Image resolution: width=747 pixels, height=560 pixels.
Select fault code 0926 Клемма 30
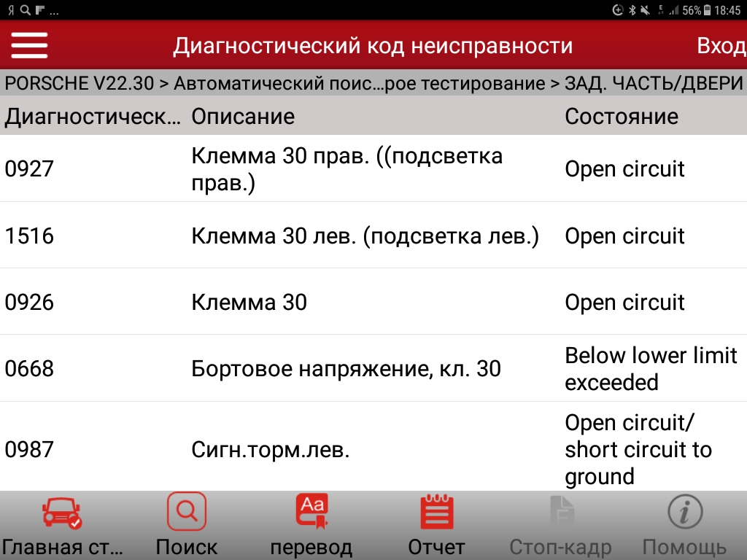[x=365, y=303]
